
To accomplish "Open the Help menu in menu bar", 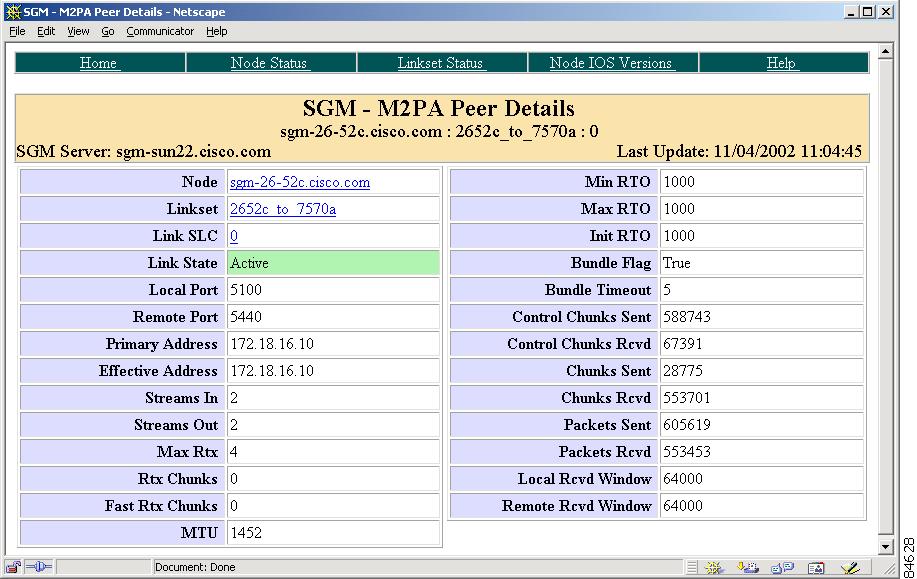I will pyautogui.click(x=216, y=31).
